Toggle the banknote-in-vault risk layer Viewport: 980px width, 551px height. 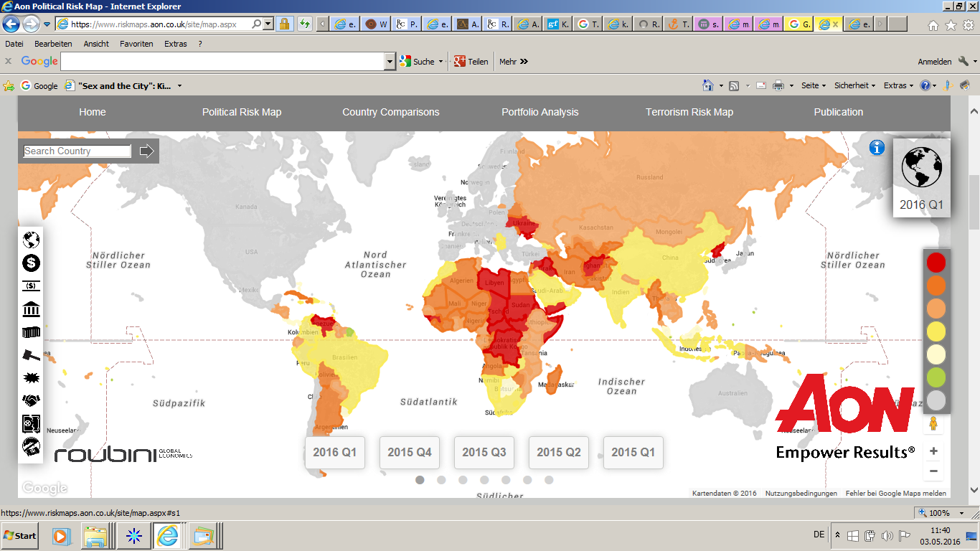click(x=30, y=424)
